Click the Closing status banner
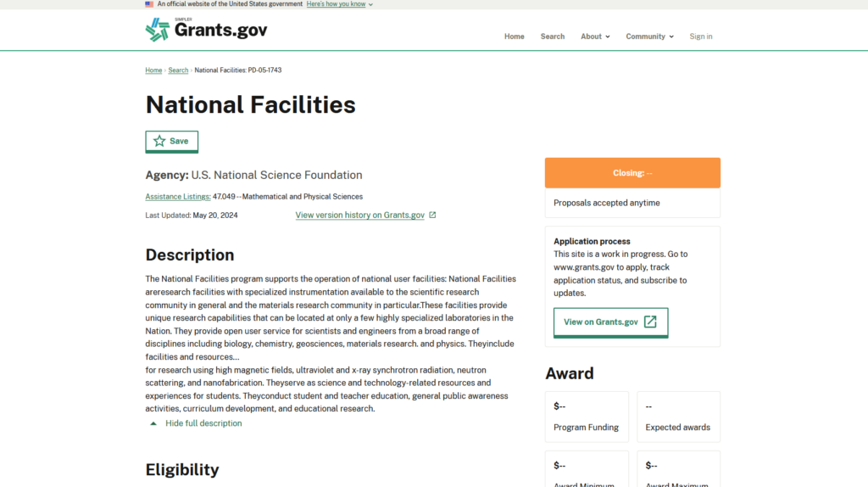 pos(632,173)
